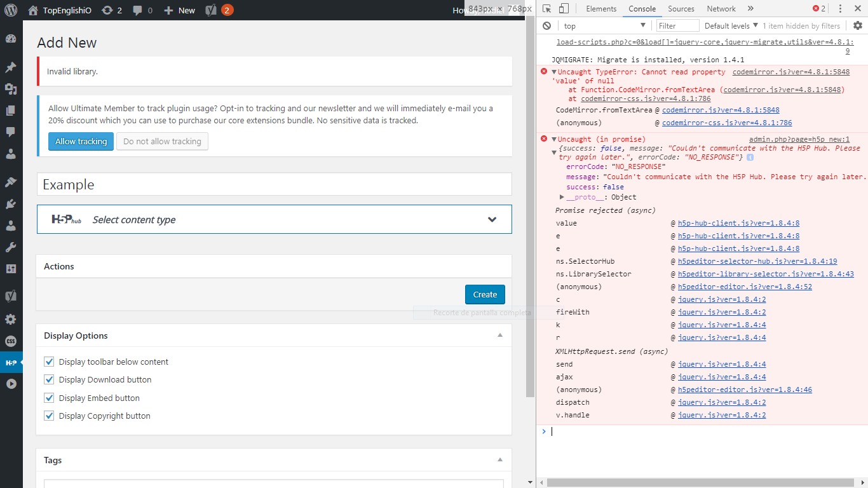Open Dashboard gauge icon in sidebar
Image resolution: width=868 pixels, height=488 pixels.
(x=11, y=39)
